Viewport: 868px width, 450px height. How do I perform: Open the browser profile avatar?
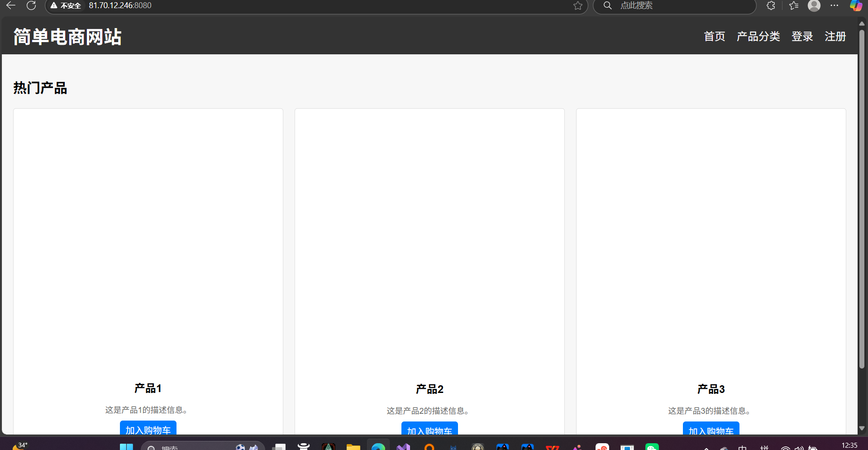(814, 5)
